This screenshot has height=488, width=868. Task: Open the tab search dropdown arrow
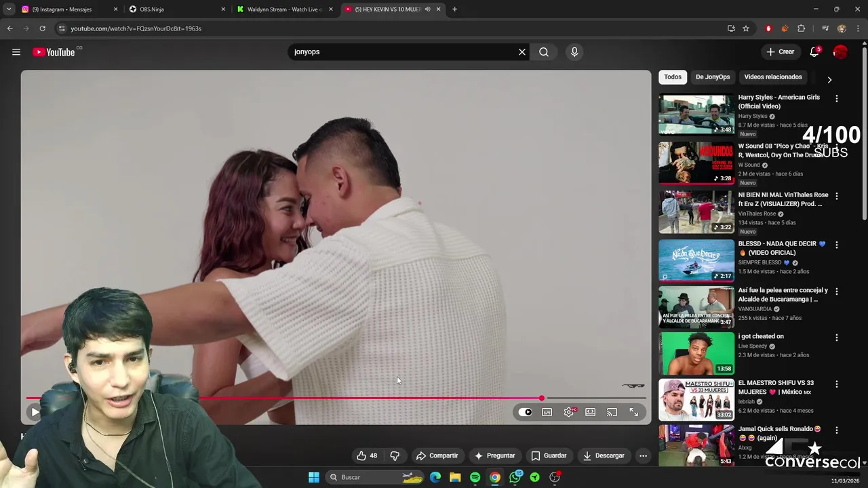pos(9,9)
